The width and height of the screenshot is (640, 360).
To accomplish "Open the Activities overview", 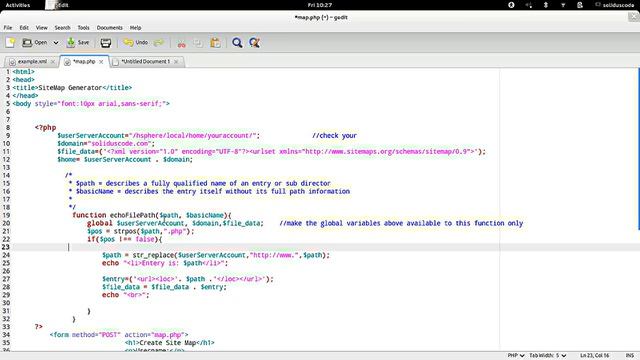I will click(x=18, y=5).
